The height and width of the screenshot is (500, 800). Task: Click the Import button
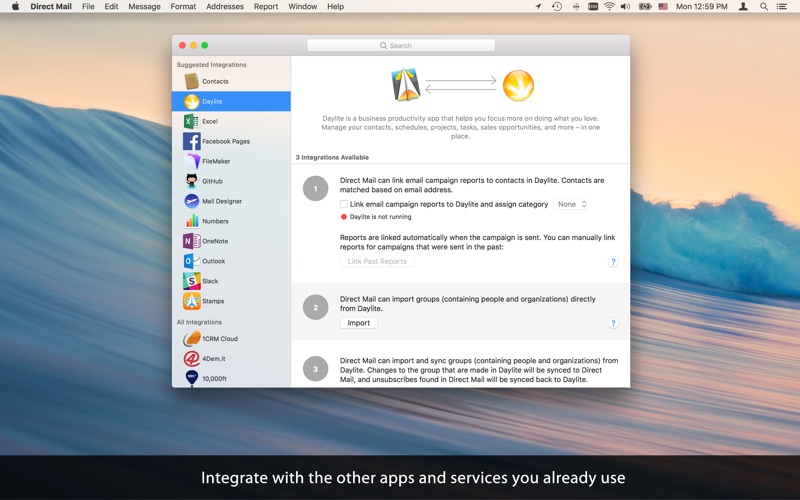(x=358, y=323)
